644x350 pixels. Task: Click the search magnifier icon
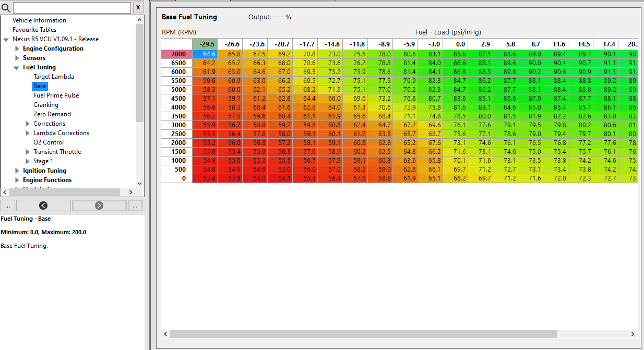[5, 7]
